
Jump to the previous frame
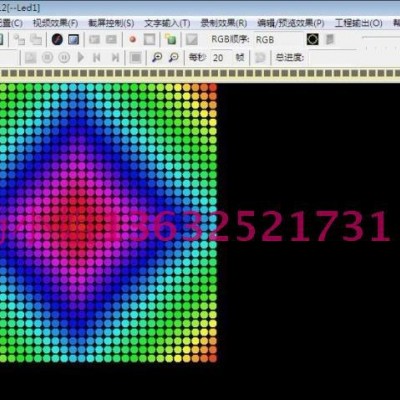[x=97, y=58]
